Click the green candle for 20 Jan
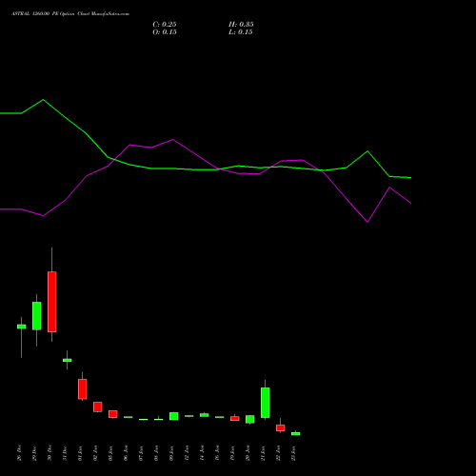Image resolution: width=476 pixels, height=476 pixels. 250,419
